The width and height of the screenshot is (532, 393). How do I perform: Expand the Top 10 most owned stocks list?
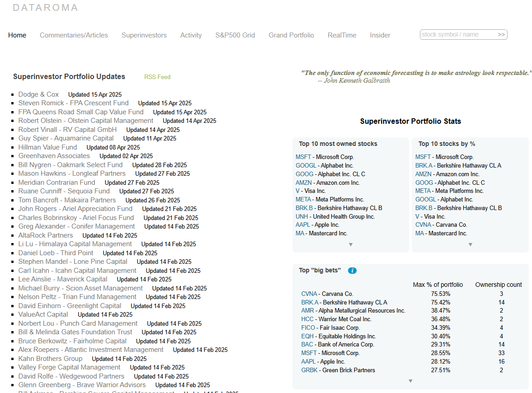[351, 244]
